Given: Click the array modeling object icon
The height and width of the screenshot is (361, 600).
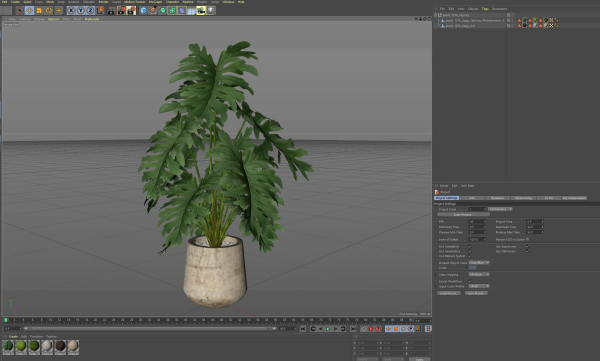Looking at the screenshot, I should [172, 11].
